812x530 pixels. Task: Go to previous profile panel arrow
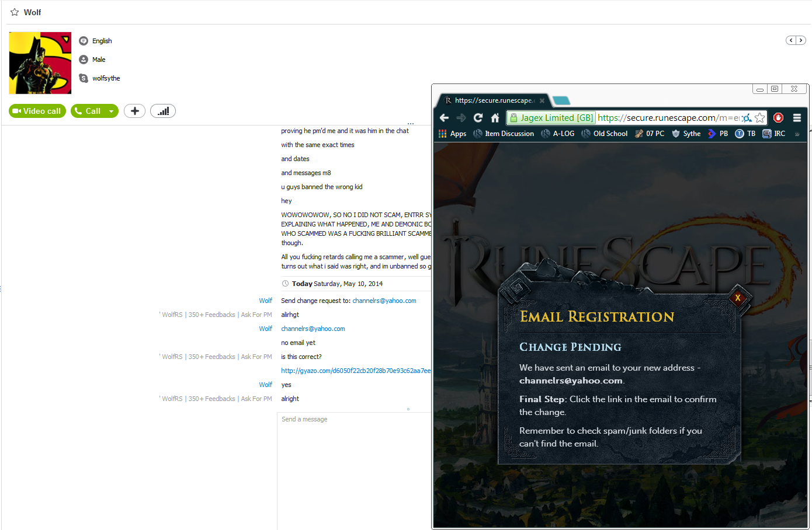point(791,40)
